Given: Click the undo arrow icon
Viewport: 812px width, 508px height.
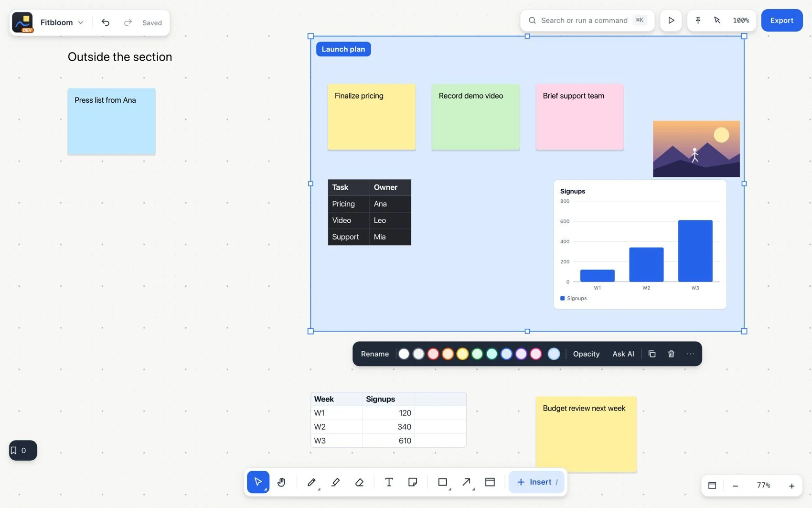Looking at the screenshot, I should click(x=106, y=22).
